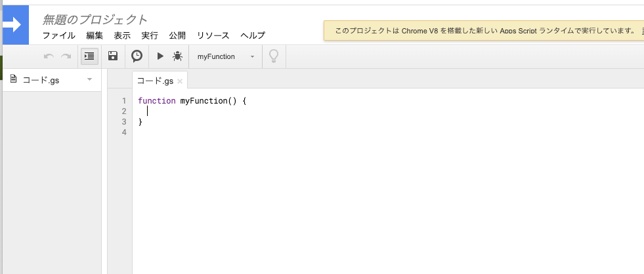Open project triggers clock icon
644x274 pixels.
137,56
